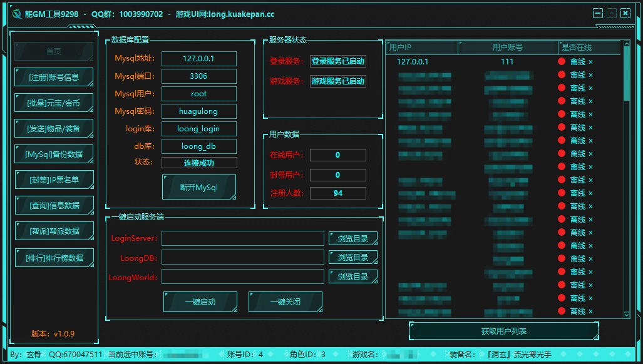
Task: Click the app logo icon in title bar
Action: coord(17,14)
